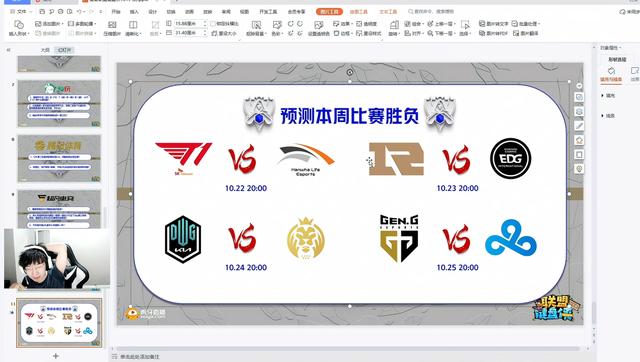
Task: Click the rotate left icon in ribbon
Action: [291, 24]
